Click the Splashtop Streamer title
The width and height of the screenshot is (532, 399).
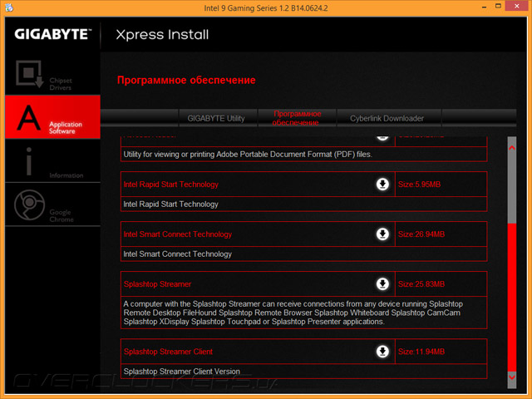(157, 284)
